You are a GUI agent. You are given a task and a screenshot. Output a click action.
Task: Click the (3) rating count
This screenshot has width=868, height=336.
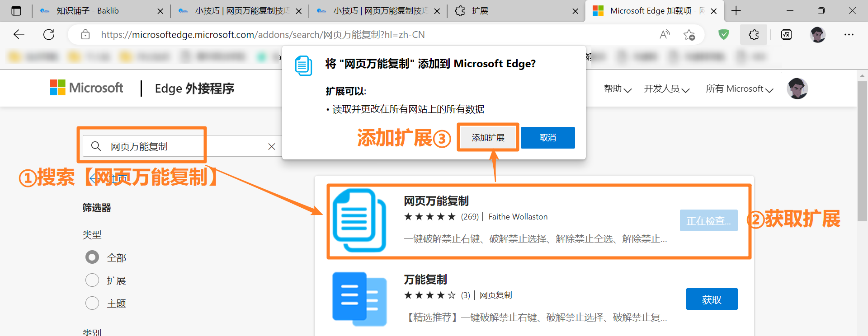tap(466, 295)
